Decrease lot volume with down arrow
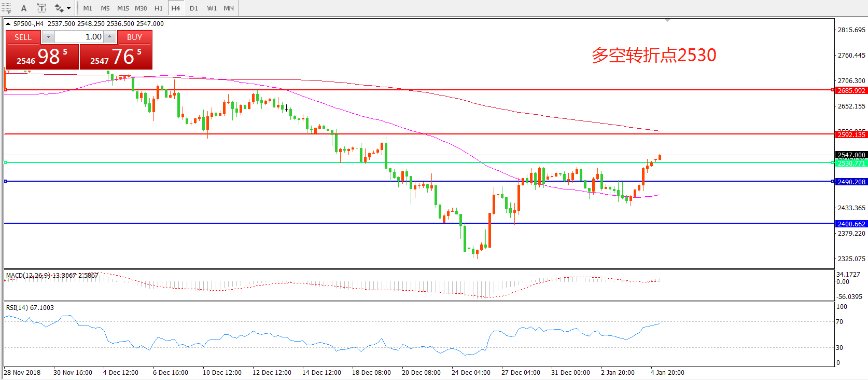The image size is (868, 380). (48, 37)
